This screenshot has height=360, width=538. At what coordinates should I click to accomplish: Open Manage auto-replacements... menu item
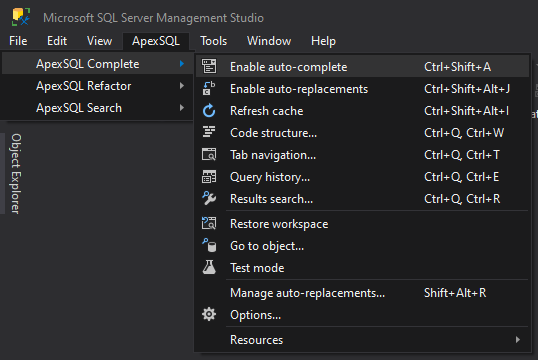coord(362,293)
